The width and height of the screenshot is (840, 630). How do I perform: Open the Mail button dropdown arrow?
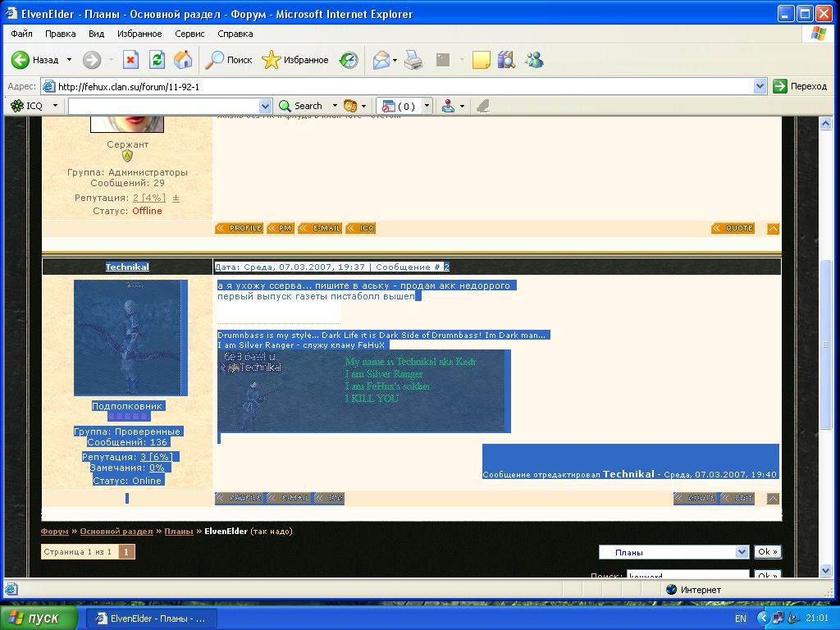(x=395, y=60)
